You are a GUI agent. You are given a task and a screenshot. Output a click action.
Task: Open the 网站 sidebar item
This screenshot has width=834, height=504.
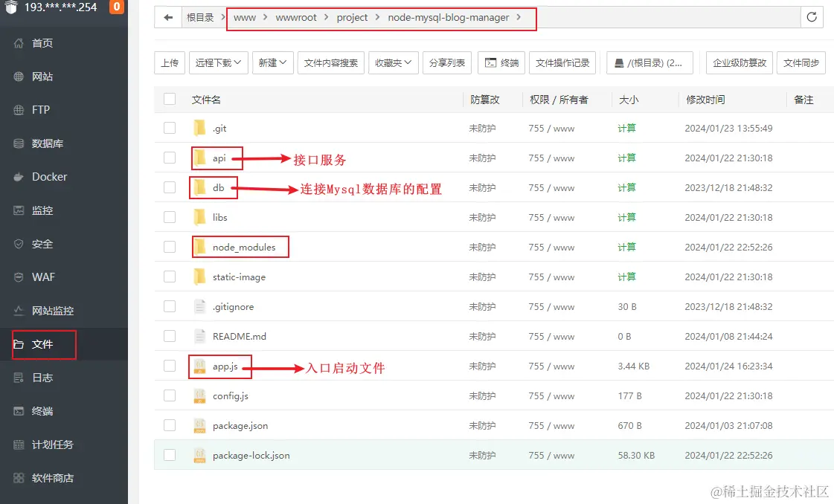64,77
